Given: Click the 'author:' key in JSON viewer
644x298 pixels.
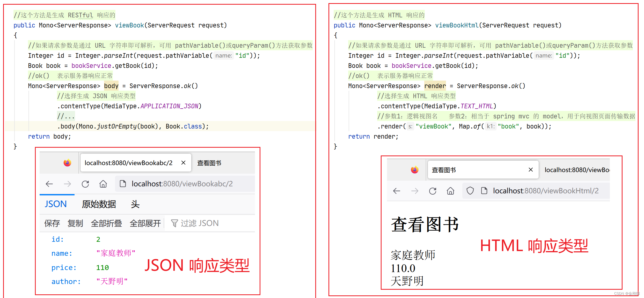Looking at the screenshot, I should coord(66,282).
